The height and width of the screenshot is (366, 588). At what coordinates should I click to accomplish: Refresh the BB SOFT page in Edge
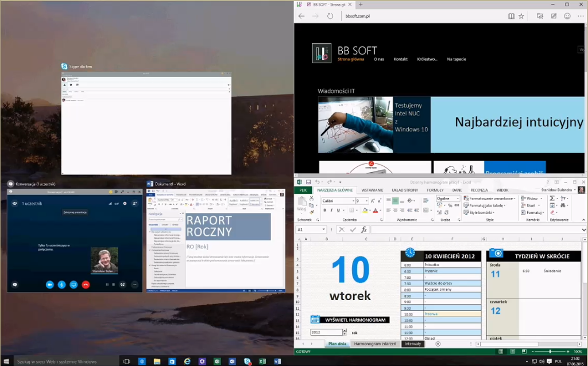tap(330, 16)
